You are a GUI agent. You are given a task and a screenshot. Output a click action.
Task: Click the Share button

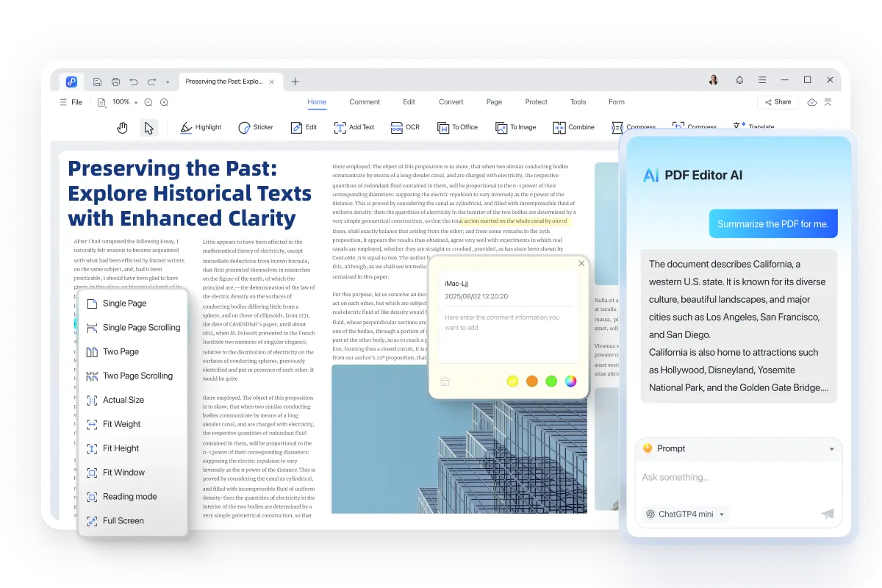click(x=777, y=102)
